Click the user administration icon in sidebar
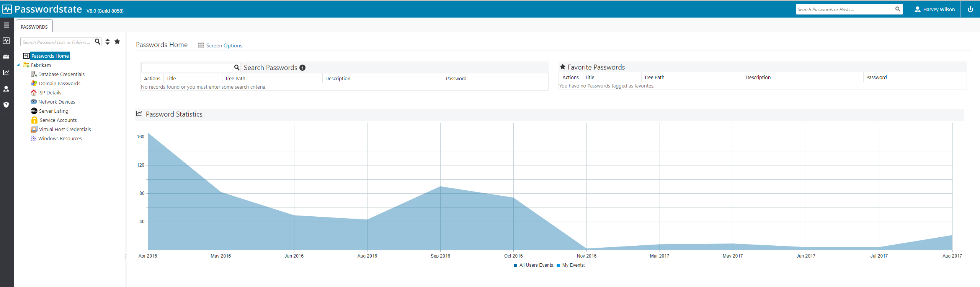The width and height of the screenshot is (980, 287). point(6,89)
